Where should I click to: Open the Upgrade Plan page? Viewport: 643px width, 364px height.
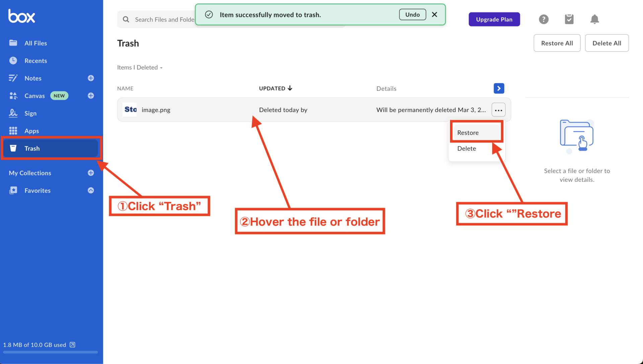pyautogui.click(x=494, y=19)
